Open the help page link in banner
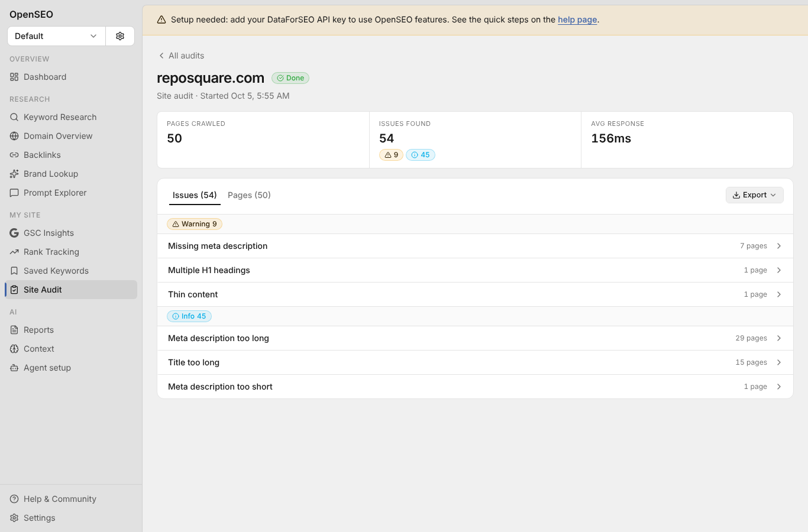This screenshot has width=808, height=532. pyautogui.click(x=577, y=20)
